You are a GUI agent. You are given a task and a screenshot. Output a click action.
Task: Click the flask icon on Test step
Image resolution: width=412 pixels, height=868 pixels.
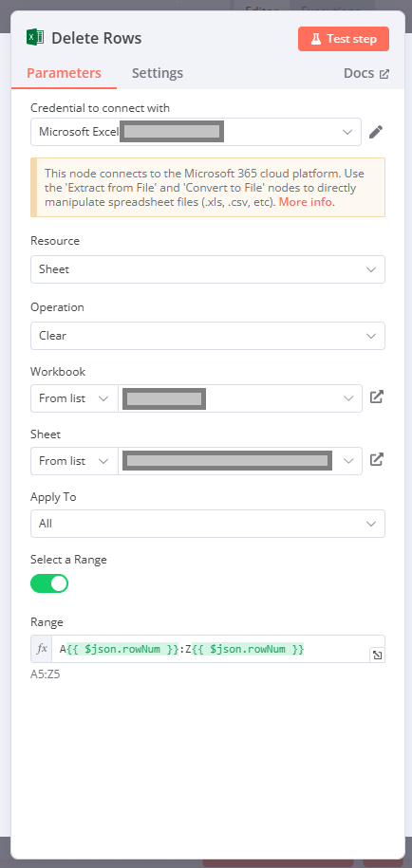[315, 39]
